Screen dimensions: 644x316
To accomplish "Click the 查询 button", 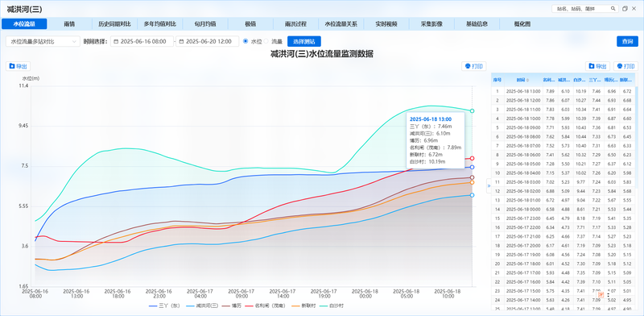I will coord(627,41).
